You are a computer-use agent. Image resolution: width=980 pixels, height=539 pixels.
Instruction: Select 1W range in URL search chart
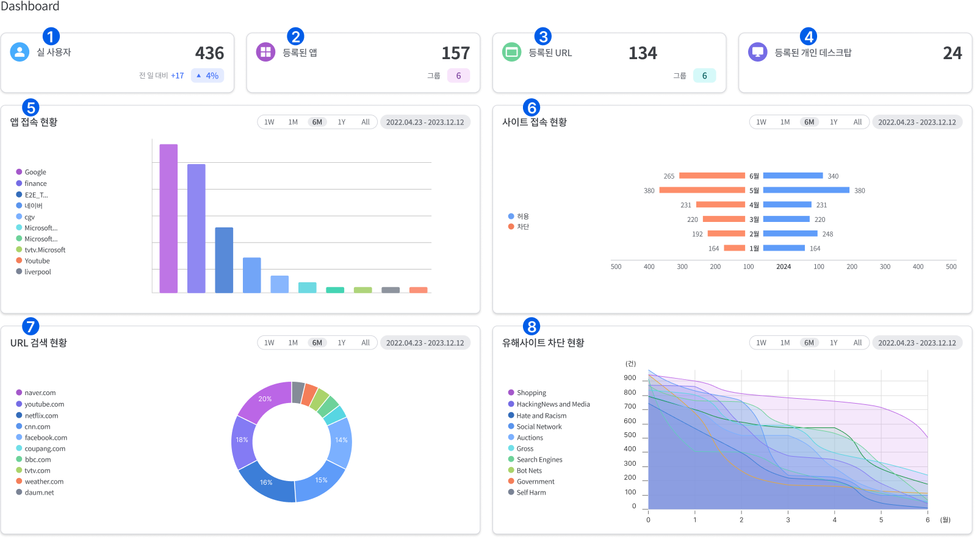click(x=269, y=343)
